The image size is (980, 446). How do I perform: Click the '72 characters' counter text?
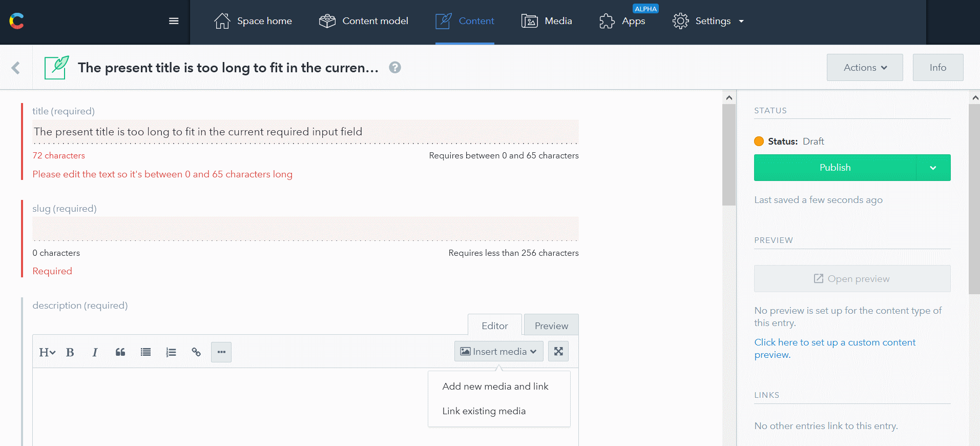(59, 156)
